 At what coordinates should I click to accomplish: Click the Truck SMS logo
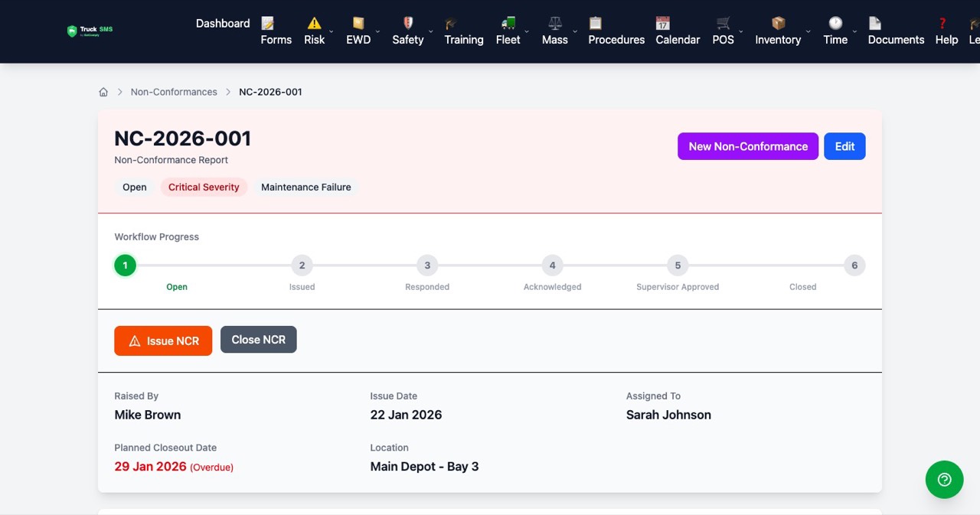click(90, 31)
